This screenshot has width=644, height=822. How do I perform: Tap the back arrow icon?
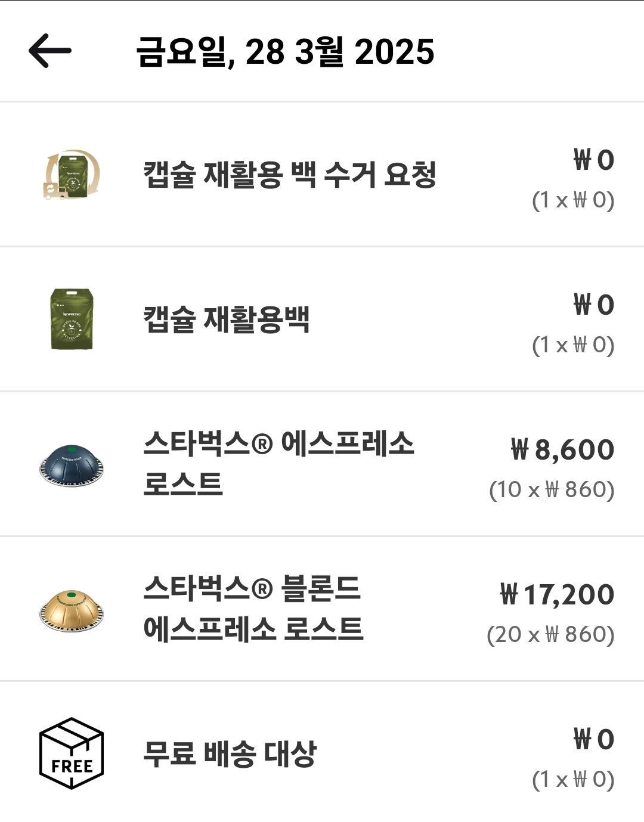point(50,51)
